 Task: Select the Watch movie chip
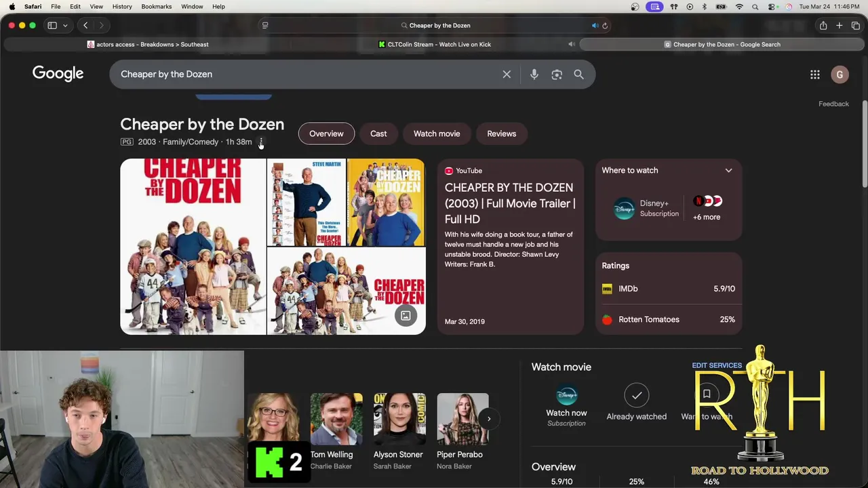(437, 134)
